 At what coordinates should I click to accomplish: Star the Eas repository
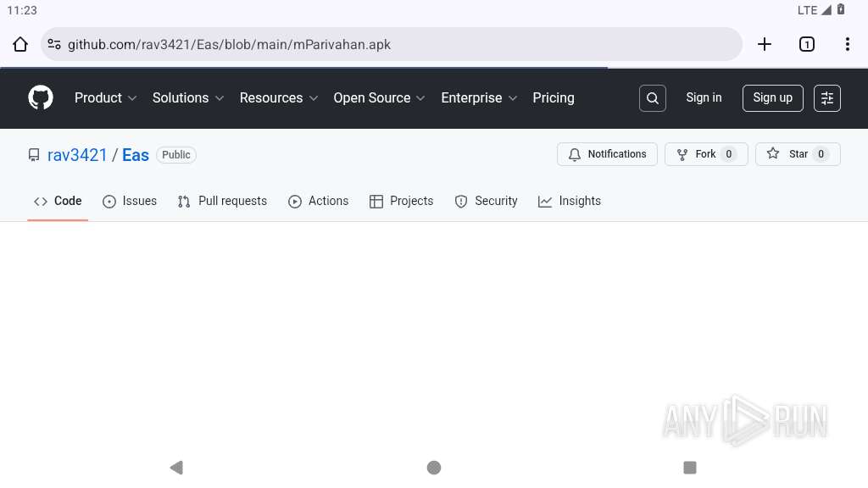point(798,154)
